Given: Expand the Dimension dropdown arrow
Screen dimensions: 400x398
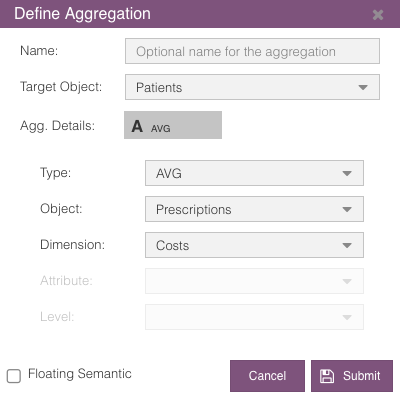Looking at the screenshot, I should (x=347, y=246).
